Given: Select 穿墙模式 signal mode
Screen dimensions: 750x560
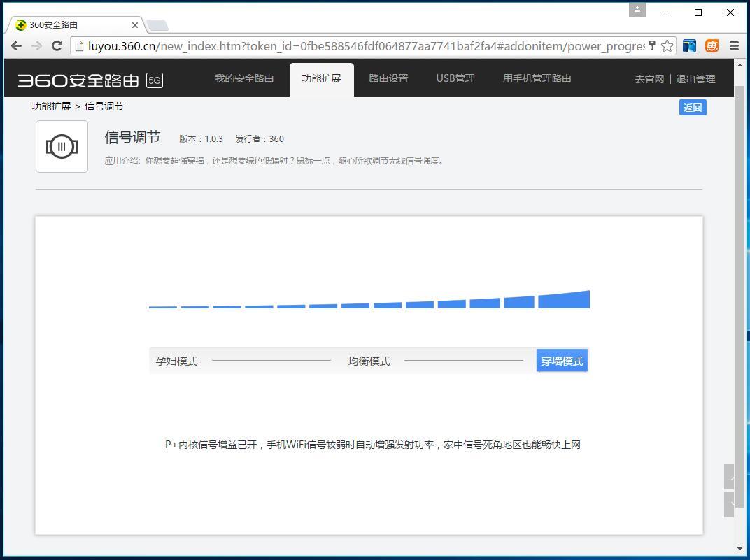Looking at the screenshot, I should click(562, 360).
